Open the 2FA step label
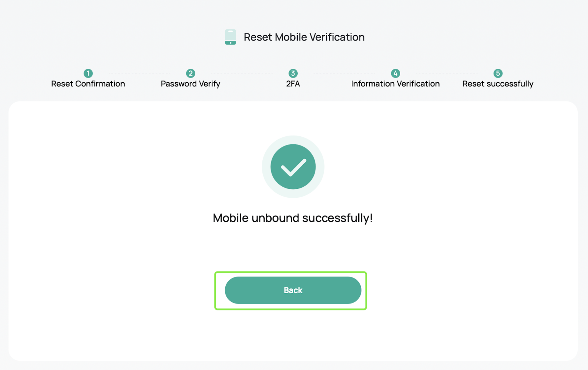The image size is (588, 370). [x=293, y=84]
